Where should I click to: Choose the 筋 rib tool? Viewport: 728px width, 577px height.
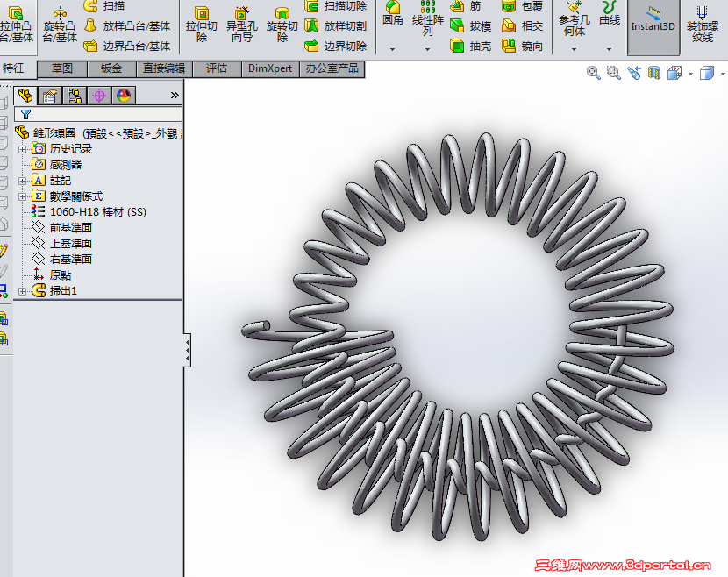coord(465,6)
